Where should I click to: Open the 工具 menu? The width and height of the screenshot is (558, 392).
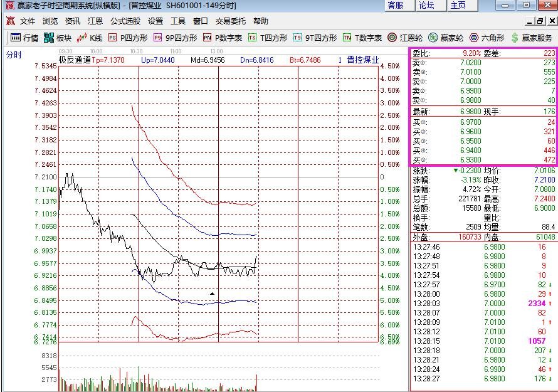178,21
